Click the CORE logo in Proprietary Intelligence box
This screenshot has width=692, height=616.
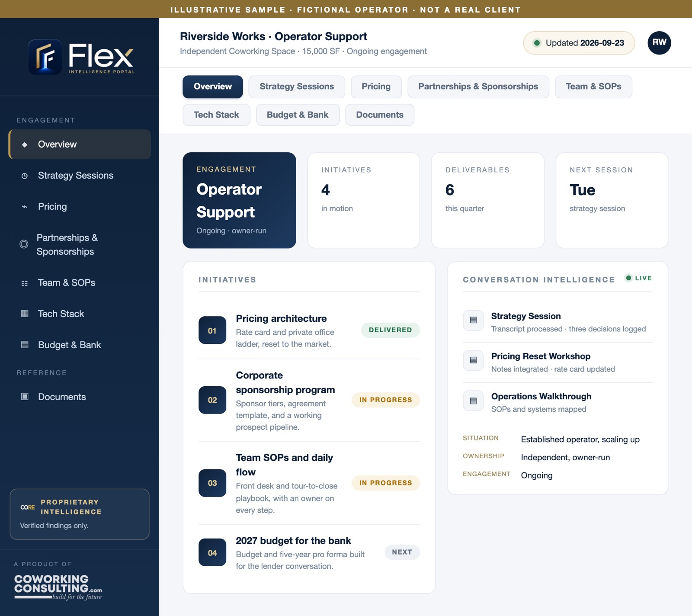pos(28,507)
